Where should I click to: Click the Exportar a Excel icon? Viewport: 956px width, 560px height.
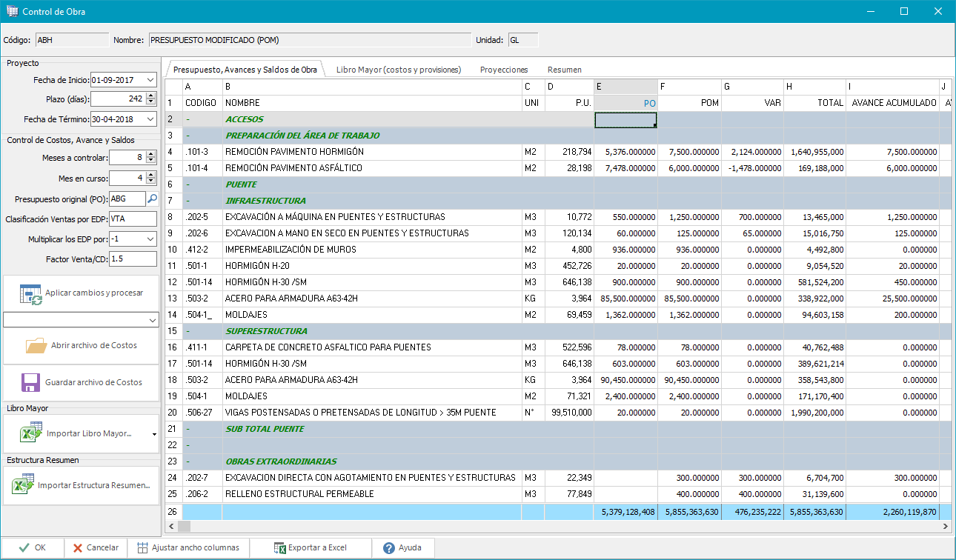[279, 548]
